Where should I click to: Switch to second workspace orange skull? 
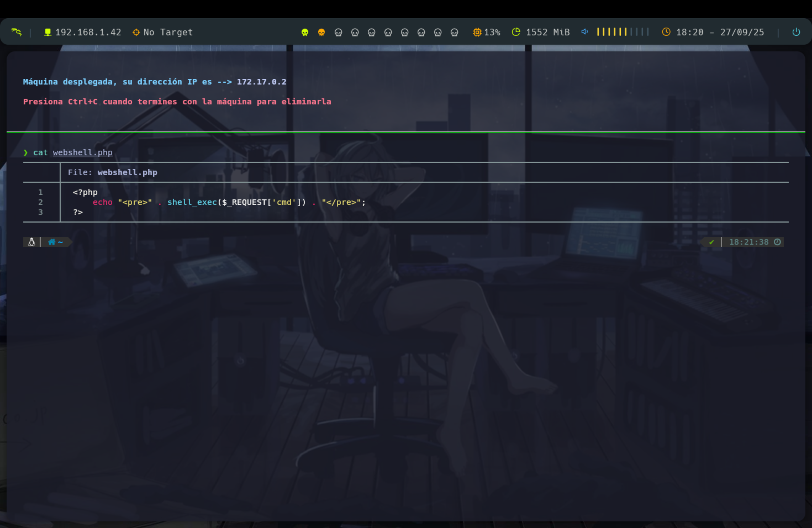pyautogui.click(x=321, y=32)
